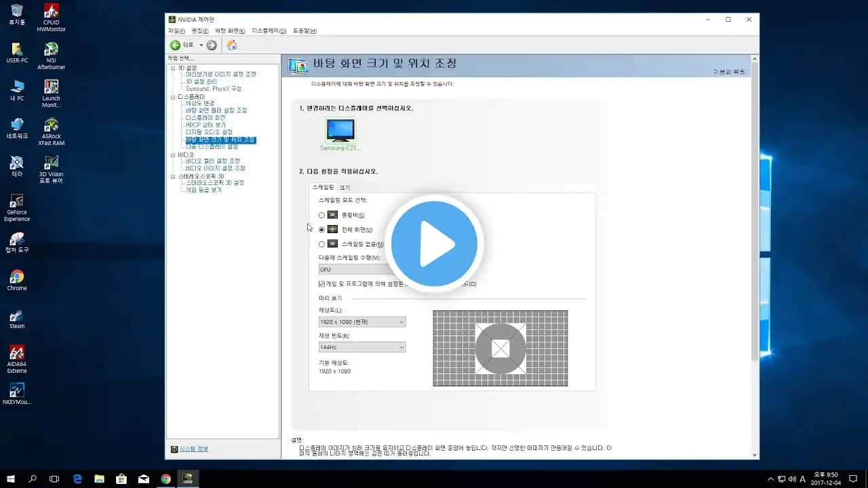Screen dimensions: 868x488
Task: Open the Windows Start menu
Action: [11, 479]
